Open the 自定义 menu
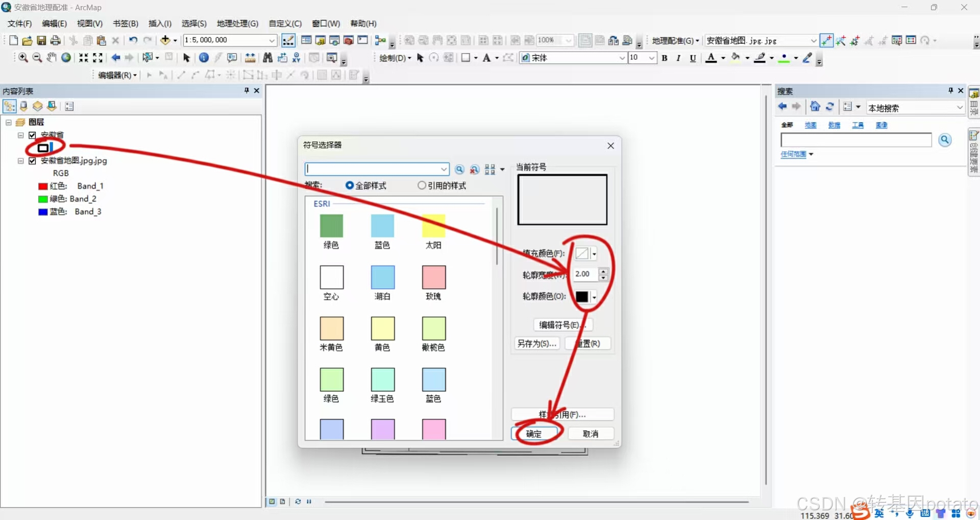Viewport: 980px width, 520px height. tap(285, 23)
